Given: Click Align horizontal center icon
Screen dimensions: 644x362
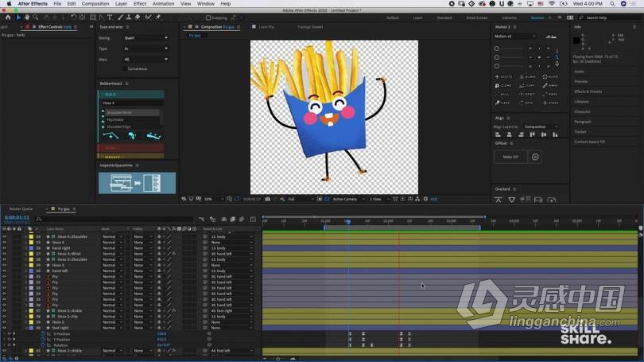Looking at the screenshot, I should click(510, 134).
